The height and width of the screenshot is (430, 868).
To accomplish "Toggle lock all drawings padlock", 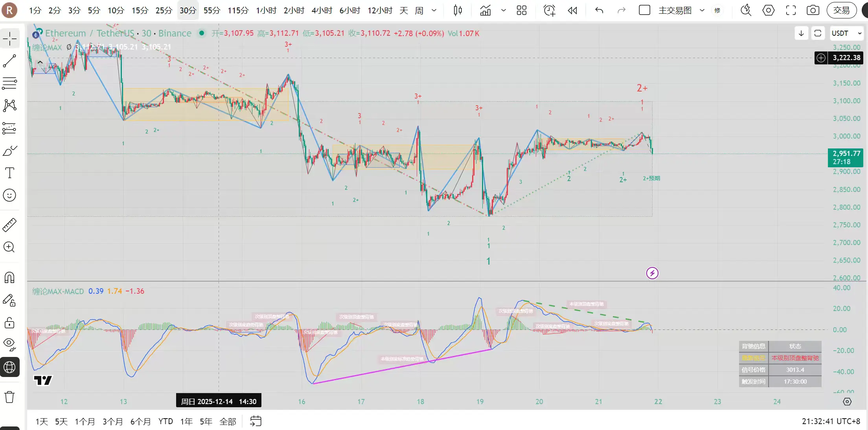I will pyautogui.click(x=9, y=323).
